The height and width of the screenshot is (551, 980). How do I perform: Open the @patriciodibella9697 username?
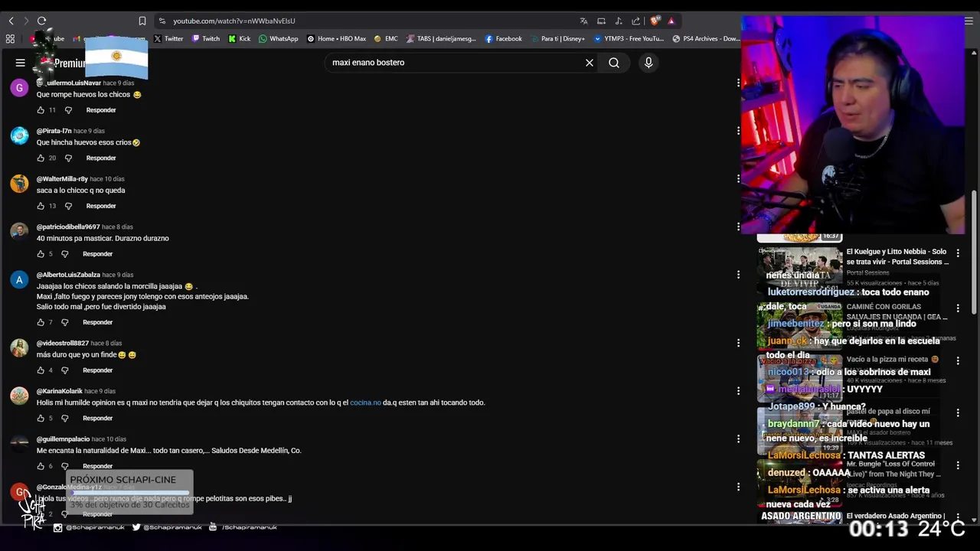point(68,227)
